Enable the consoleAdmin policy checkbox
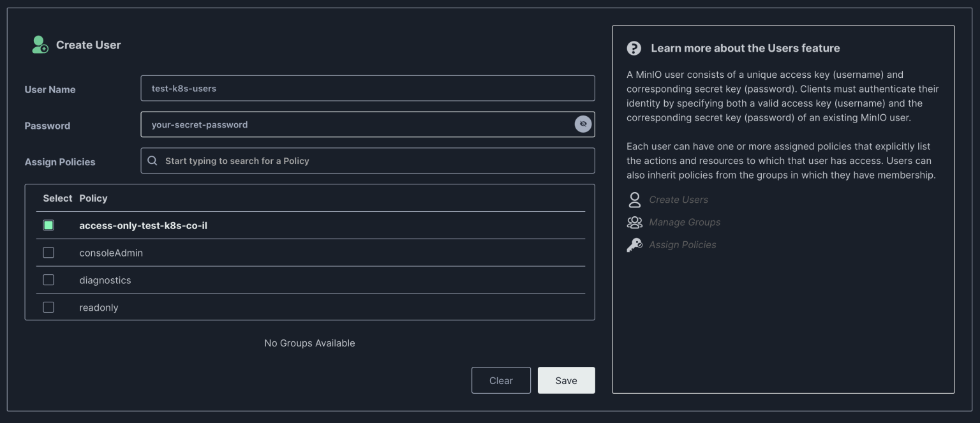This screenshot has height=423, width=980. pos(48,253)
